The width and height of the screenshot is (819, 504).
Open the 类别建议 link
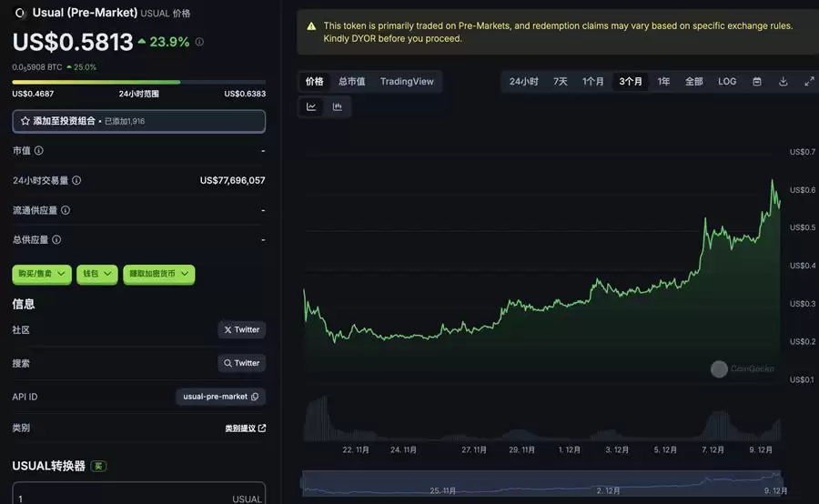246,428
